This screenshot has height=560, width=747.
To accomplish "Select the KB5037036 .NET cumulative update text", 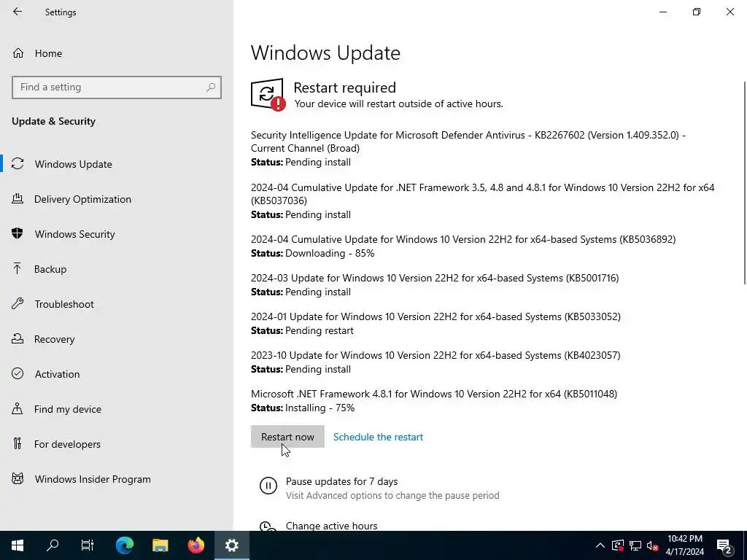I will click(483, 194).
